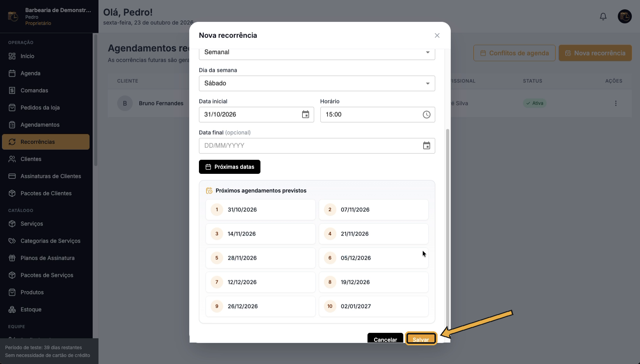
Task: Click the client name Bruno Fernandes
Action: pos(161,103)
